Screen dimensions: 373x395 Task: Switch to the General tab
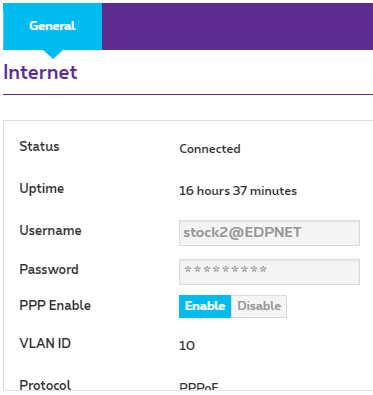[52, 26]
